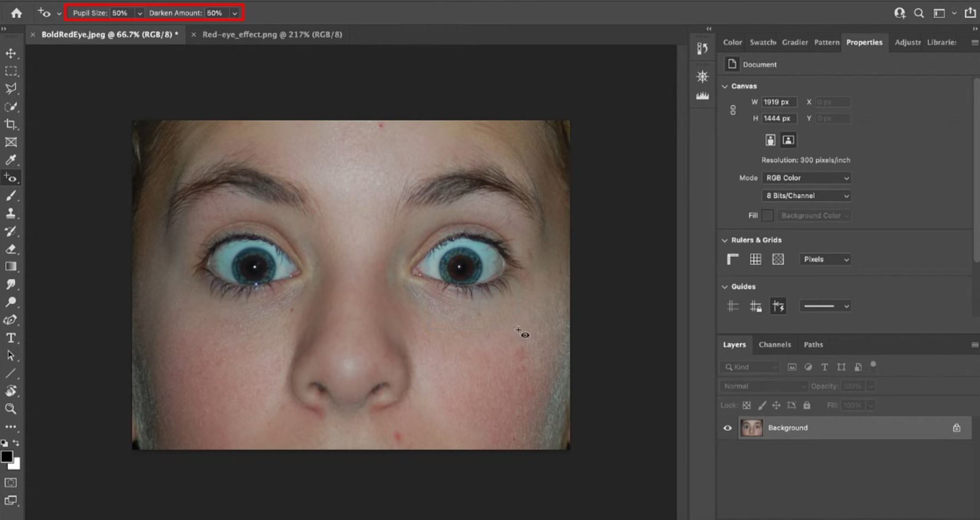Select the Gradient tool
The height and width of the screenshot is (520, 980).
pos(11,267)
